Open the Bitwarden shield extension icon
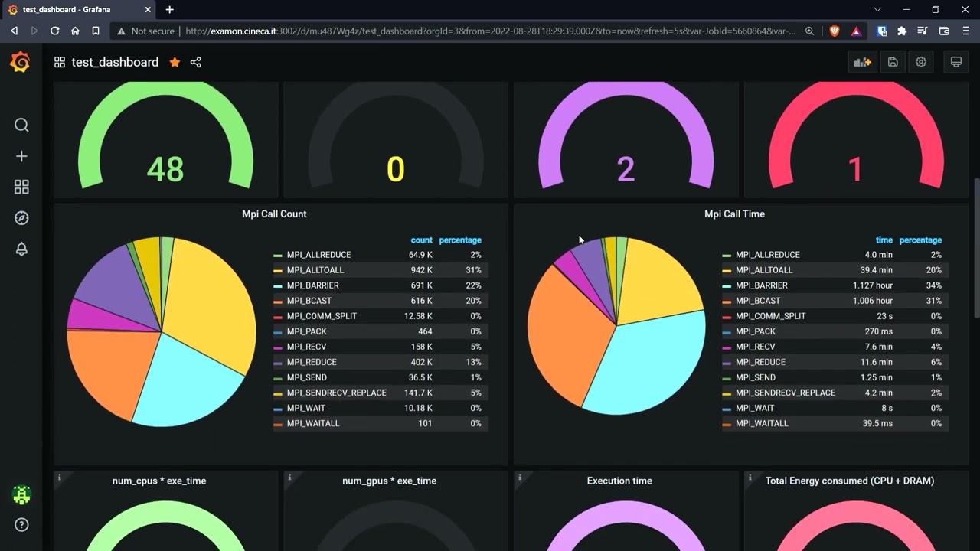The image size is (980, 551). (882, 31)
